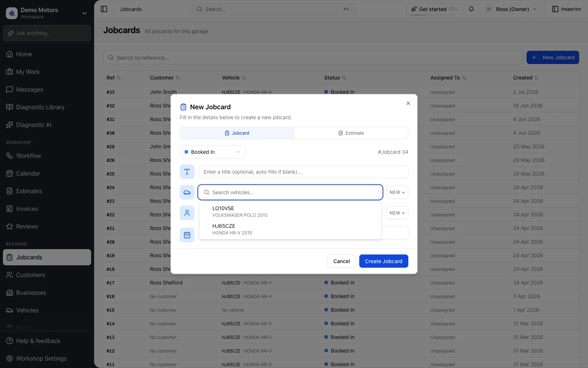Go to Home in sidebar
Viewport: 588px width, 368px height.
coord(47,54)
